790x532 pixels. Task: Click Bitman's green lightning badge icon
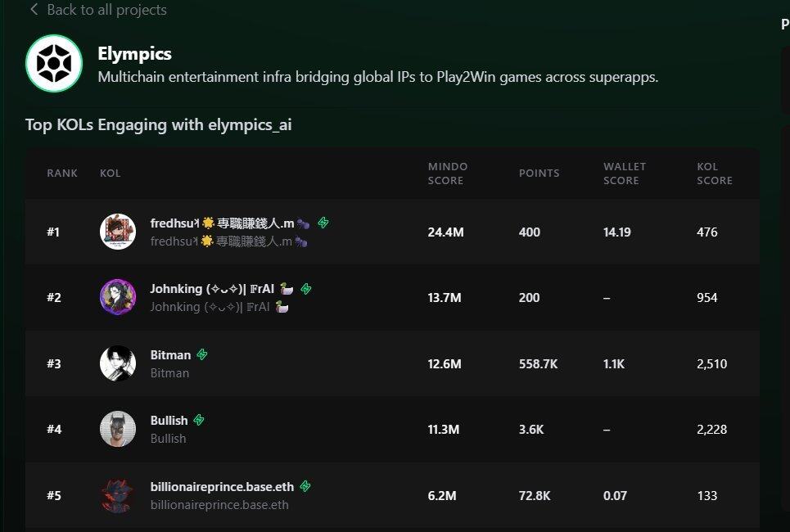click(x=202, y=354)
